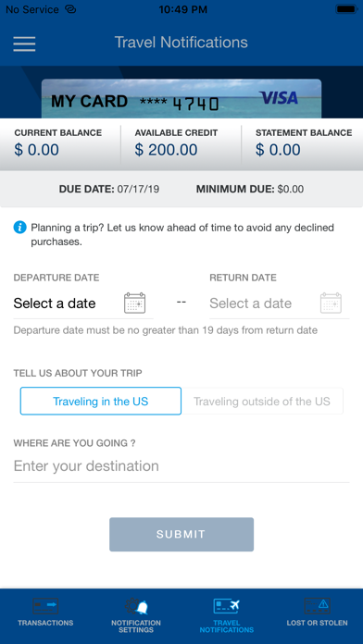Select Traveling outside of the US option
363x644 pixels.
[262, 402]
